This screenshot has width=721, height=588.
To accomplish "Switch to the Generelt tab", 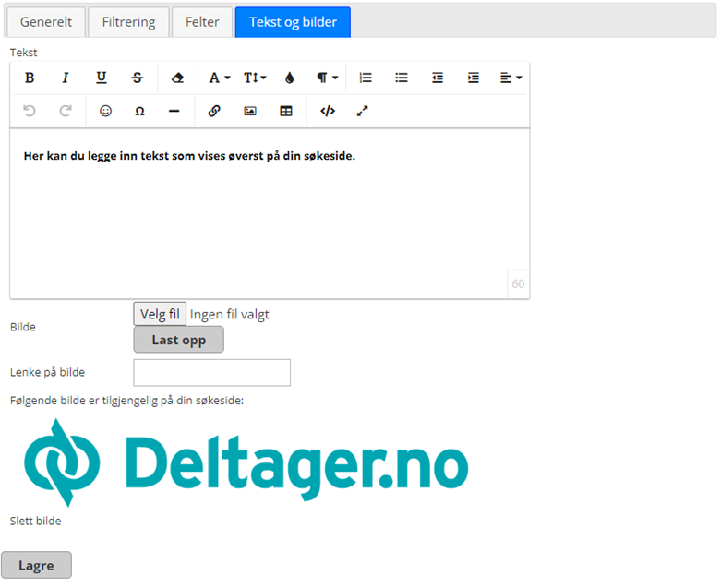I will (x=46, y=22).
